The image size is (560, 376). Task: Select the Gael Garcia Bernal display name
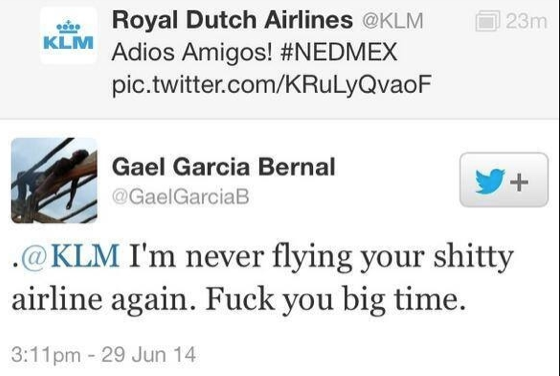coord(224,167)
